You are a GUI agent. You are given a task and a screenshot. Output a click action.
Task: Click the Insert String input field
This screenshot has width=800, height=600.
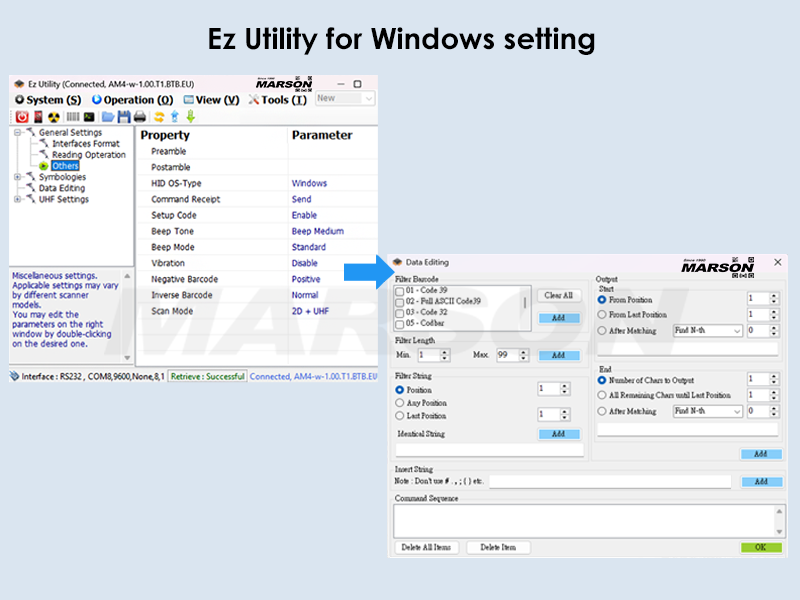[x=610, y=482]
